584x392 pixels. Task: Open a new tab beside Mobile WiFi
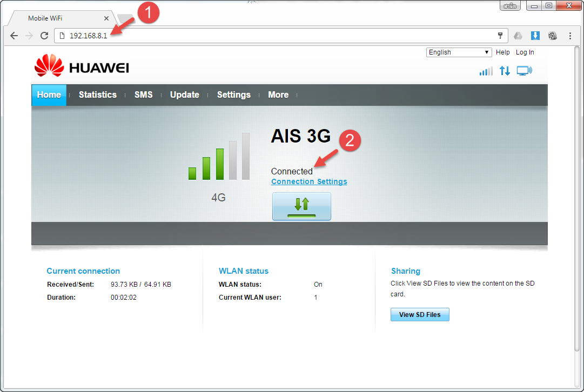tap(125, 18)
